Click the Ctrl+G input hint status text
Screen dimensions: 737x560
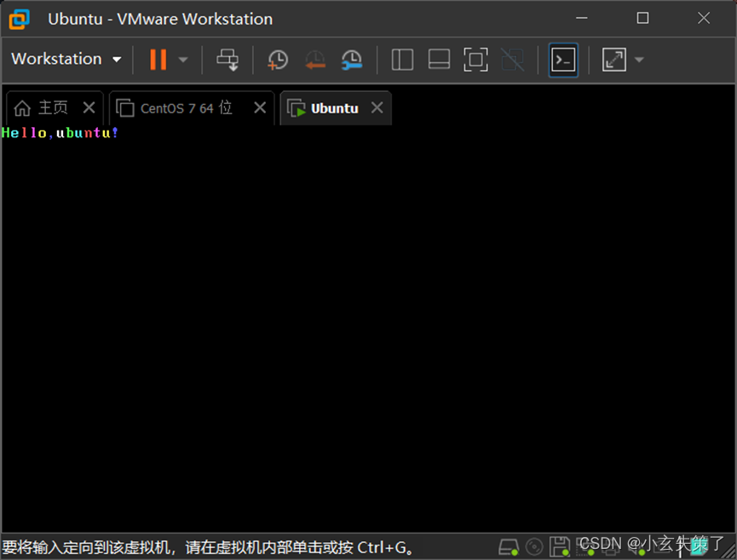pos(208,547)
